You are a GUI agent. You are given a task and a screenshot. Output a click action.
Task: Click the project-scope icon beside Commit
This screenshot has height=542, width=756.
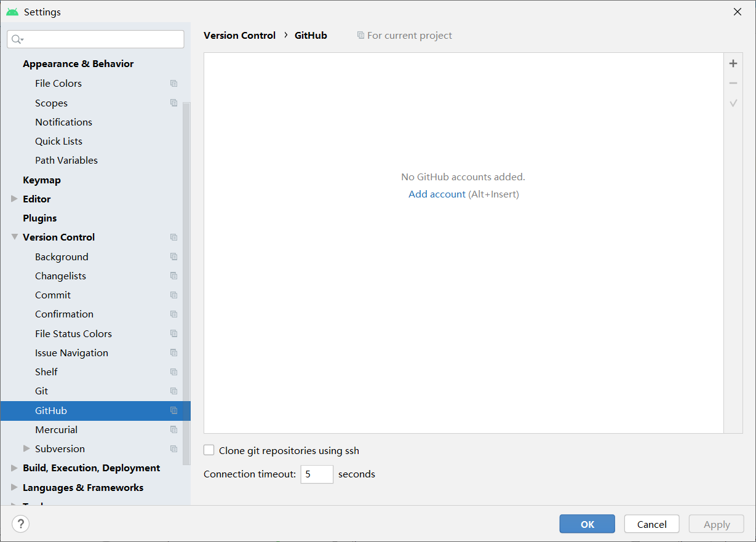174,295
